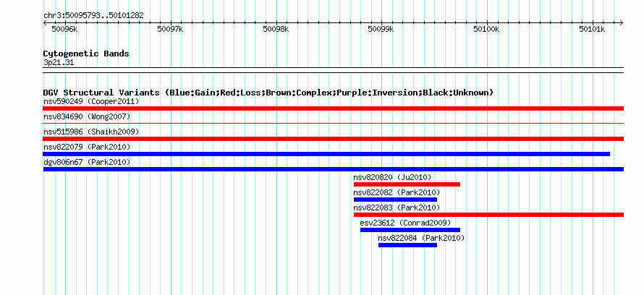This screenshot has width=644, height=295.
Task: Select the red nsv820820 loss bar
Action: point(407,184)
